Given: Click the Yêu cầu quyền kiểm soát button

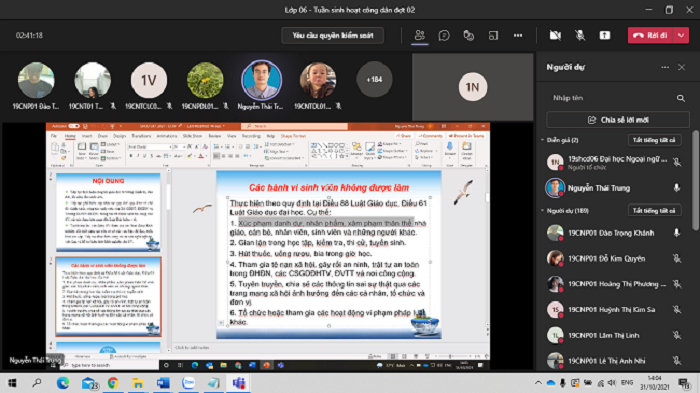Looking at the screenshot, I should (333, 35).
